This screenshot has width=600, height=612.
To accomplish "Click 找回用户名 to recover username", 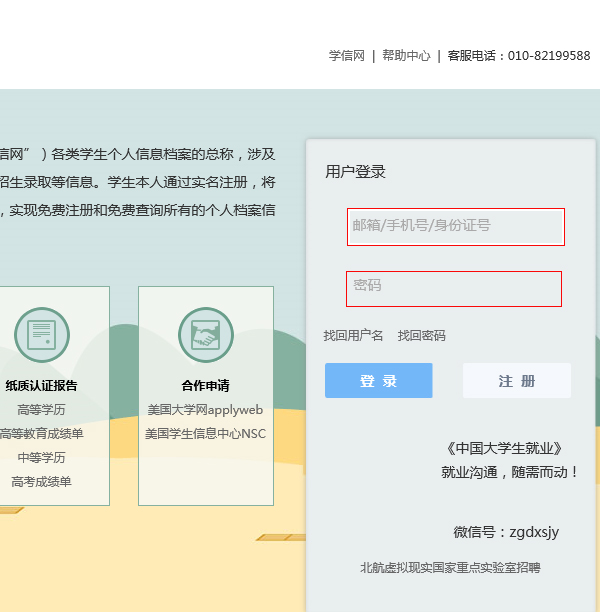I will click(353, 336).
